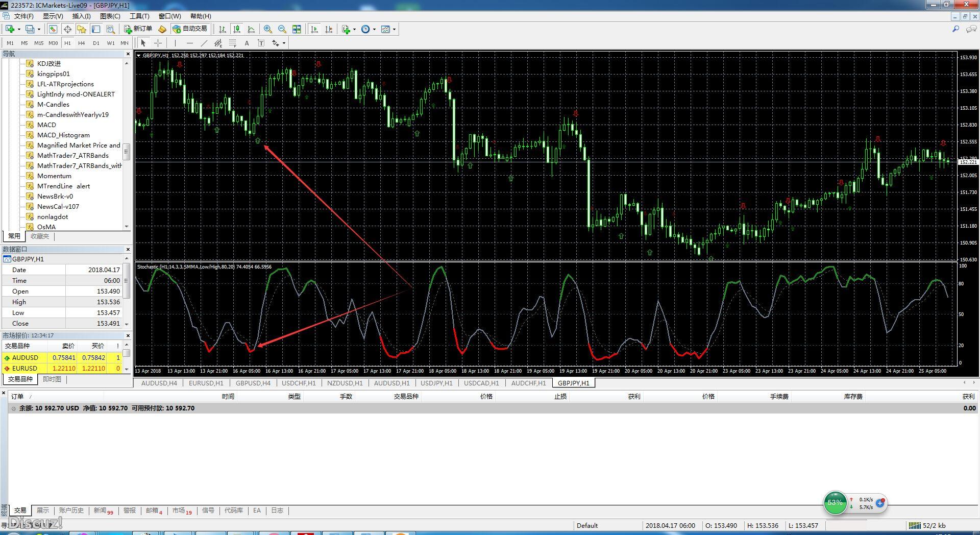Switch chart to line chart icon
This screenshot has width=980, height=535.
(x=251, y=29)
